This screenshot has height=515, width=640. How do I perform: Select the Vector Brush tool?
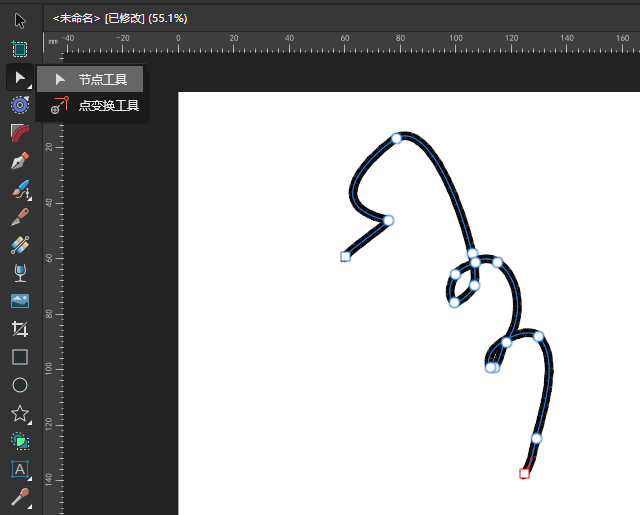tap(20, 190)
